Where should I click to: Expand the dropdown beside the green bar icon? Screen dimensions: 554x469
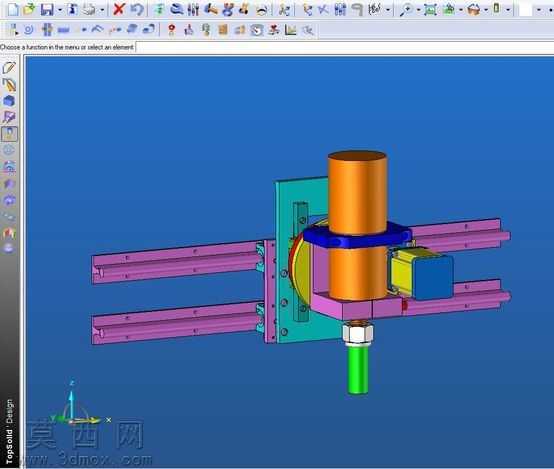[508, 10]
